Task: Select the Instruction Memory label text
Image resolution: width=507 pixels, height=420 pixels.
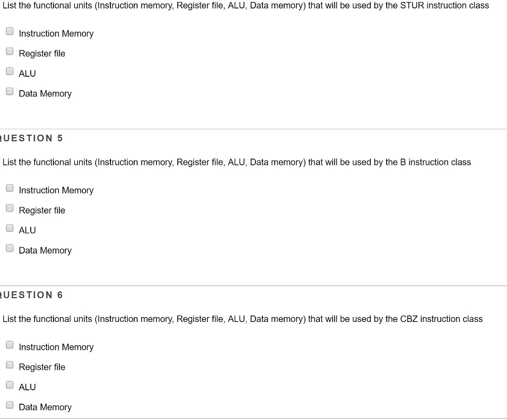Action: [x=56, y=34]
